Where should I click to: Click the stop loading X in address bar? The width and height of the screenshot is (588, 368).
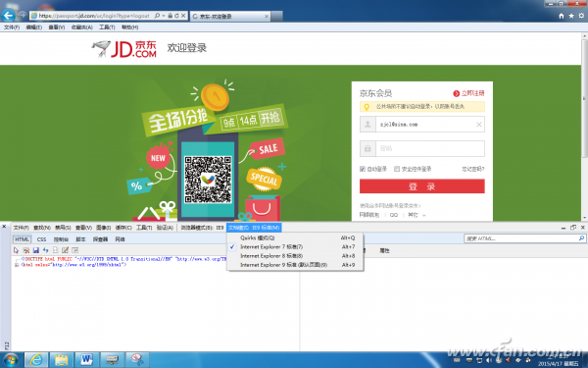[x=183, y=16]
